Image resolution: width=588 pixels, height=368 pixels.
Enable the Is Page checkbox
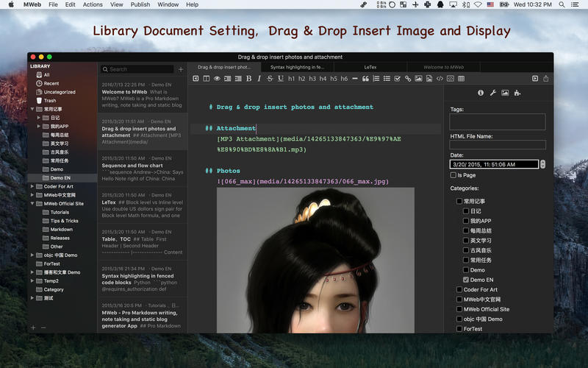453,175
